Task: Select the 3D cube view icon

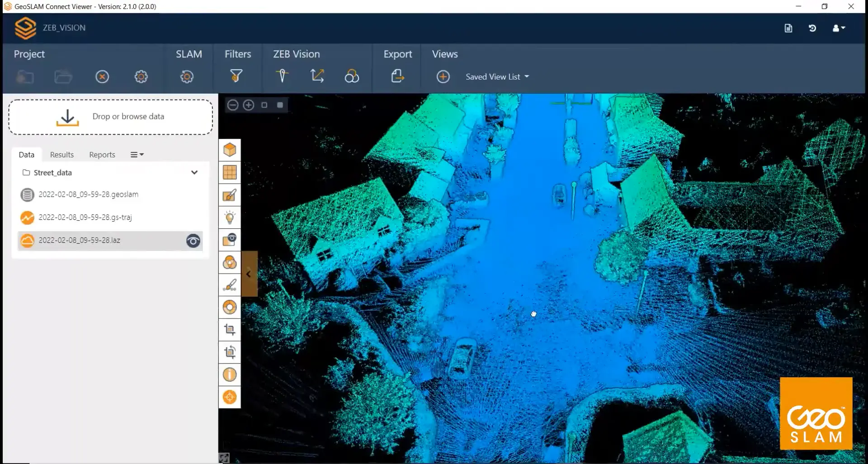Action: click(x=230, y=150)
